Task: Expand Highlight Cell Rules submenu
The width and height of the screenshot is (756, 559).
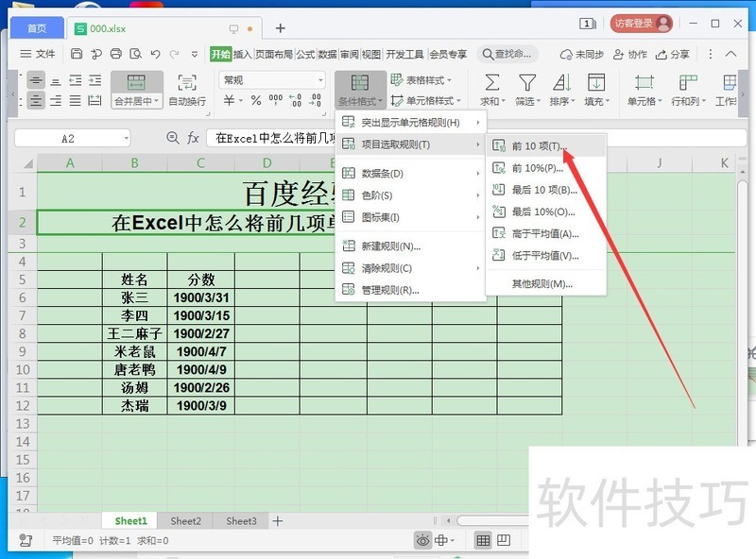Action: tap(411, 123)
